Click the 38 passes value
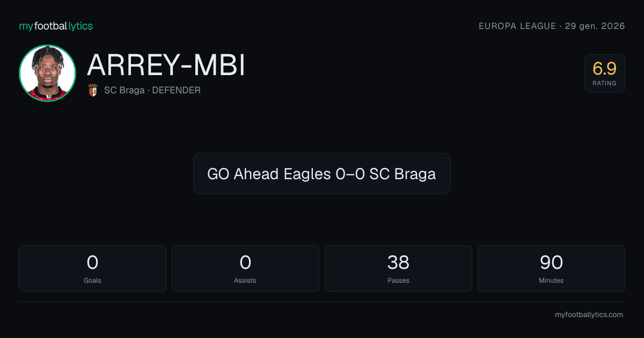Image resolution: width=644 pixels, height=338 pixels. click(398, 262)
